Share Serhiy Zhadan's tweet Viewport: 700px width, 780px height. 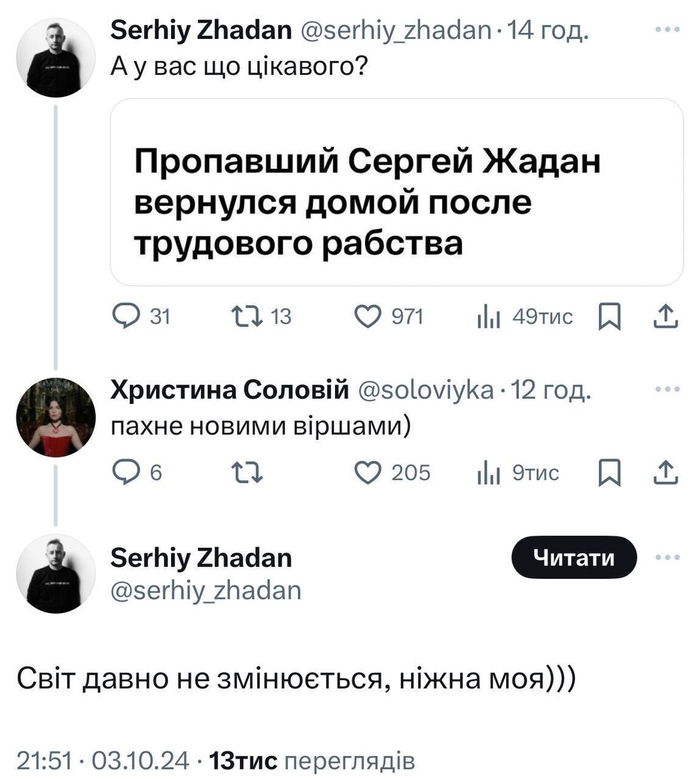[x=666, y=314]
